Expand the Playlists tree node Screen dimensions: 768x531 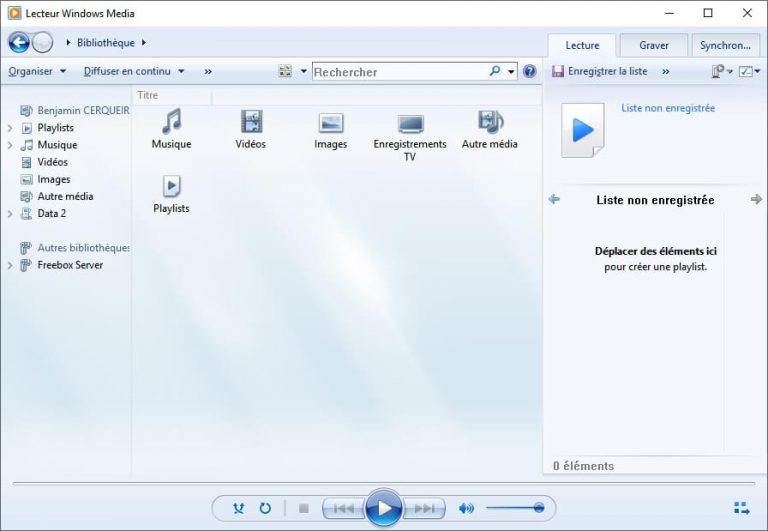pos(10,128)
